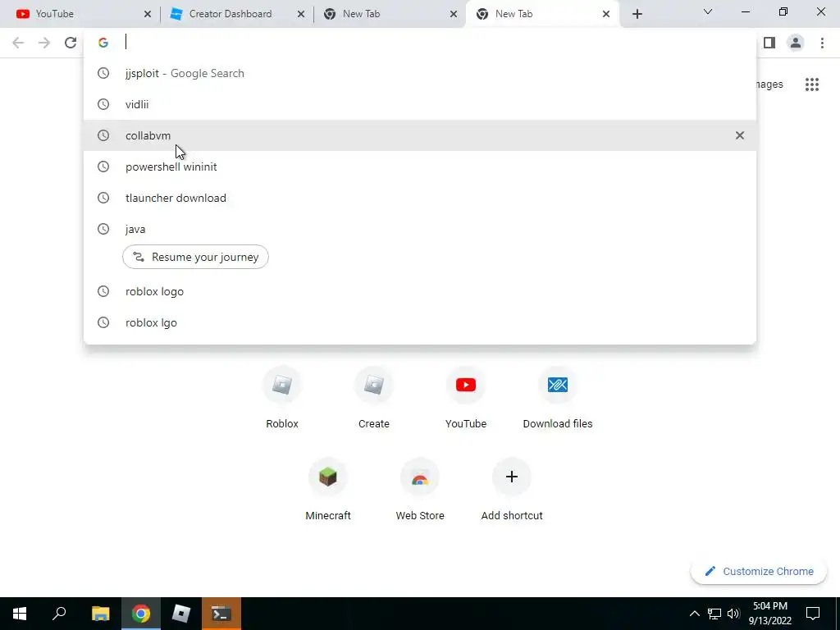Image resolution: width=840 pixels, height=630 pixels.
Task: Select the collabvm suggestion
Action: [x=420, y=135]
